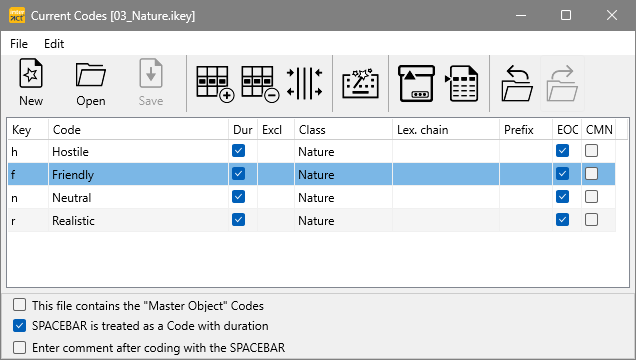The height and width of the screenshot is (360, 636).
Task: Toggle Dur checkbox for Friendly row
Action: [x=238, y=174]
